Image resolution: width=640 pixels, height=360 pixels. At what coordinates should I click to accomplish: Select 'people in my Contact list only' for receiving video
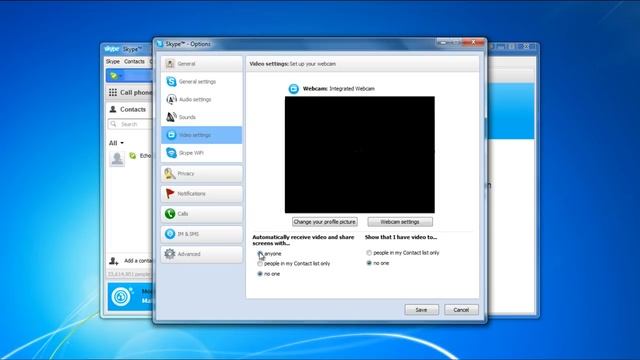pyautogui.click(x=260, y=264)
